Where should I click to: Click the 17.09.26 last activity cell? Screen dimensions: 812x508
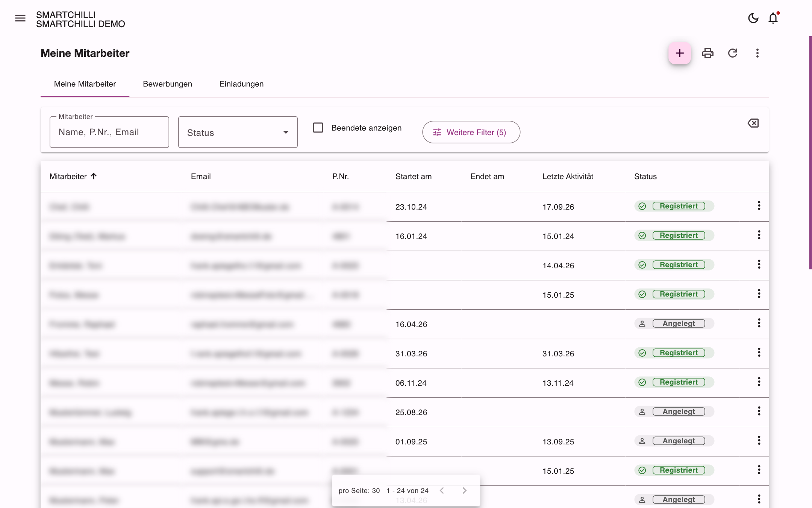pyautogui.click(x=558, y=207)
